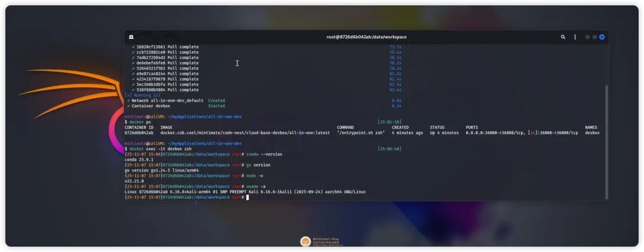
Task: Click the "go version" command
Action: [x=258, y=164]
